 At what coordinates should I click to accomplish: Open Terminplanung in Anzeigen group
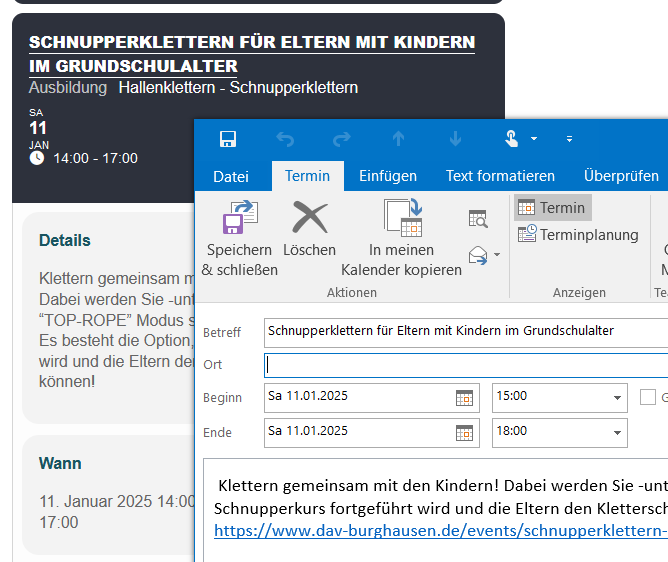click(578, 235)
